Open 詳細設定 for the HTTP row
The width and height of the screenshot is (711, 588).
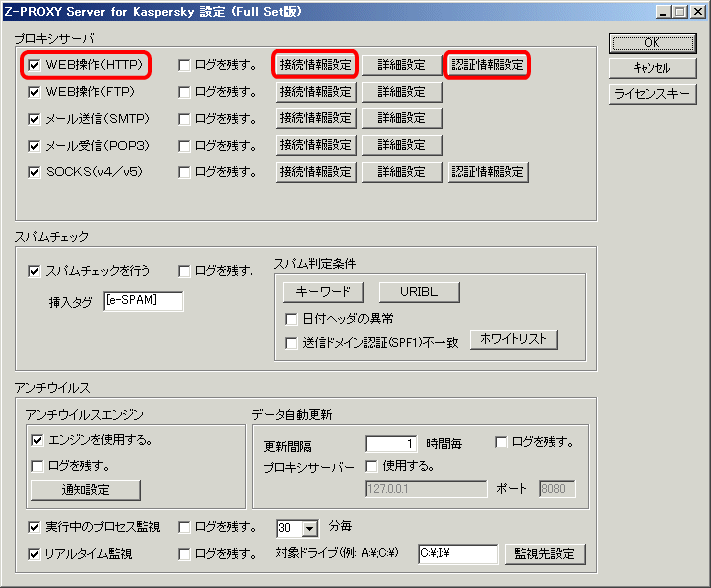[x=402, y=65]
